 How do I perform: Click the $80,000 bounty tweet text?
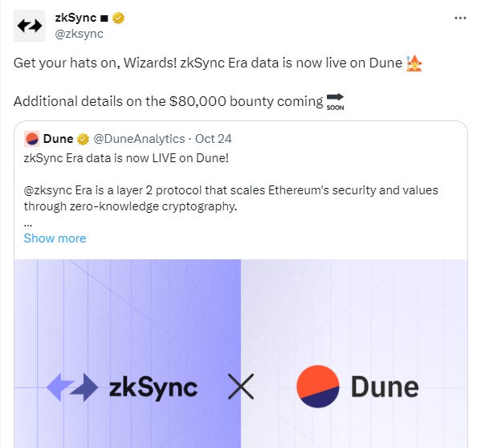168,102
